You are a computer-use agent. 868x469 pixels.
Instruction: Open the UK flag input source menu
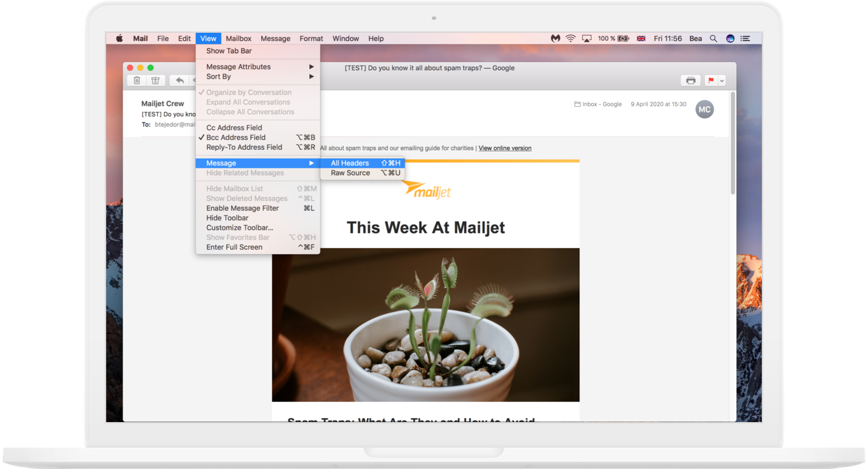(x=641, y=38)
